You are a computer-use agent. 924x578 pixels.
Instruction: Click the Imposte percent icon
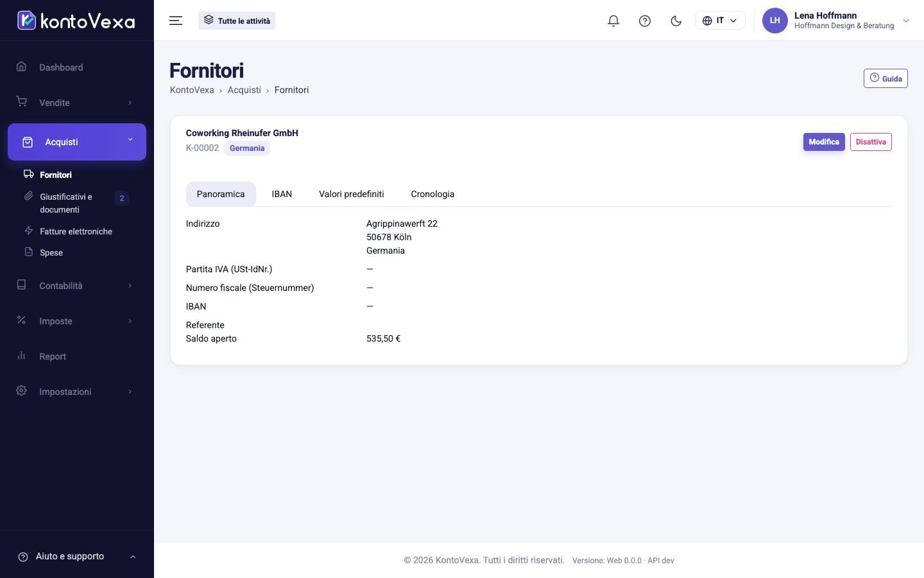point(21,320)
